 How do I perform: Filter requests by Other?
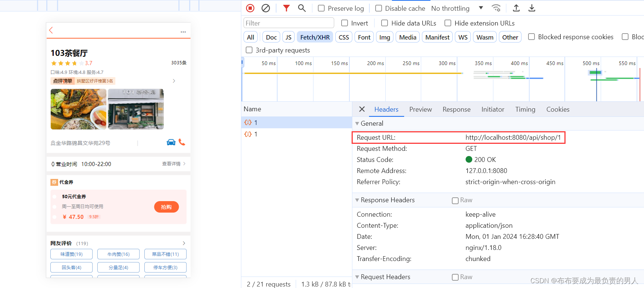tap(510, 37)
